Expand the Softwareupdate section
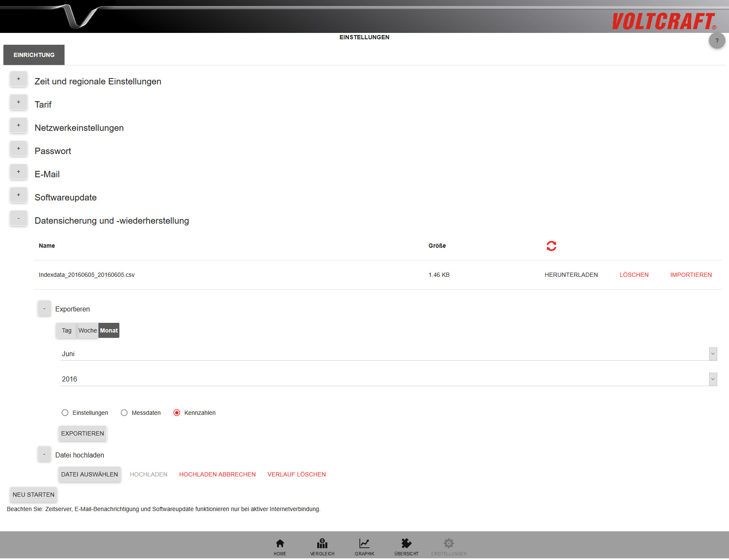729x560 pixels. point(19,195)
